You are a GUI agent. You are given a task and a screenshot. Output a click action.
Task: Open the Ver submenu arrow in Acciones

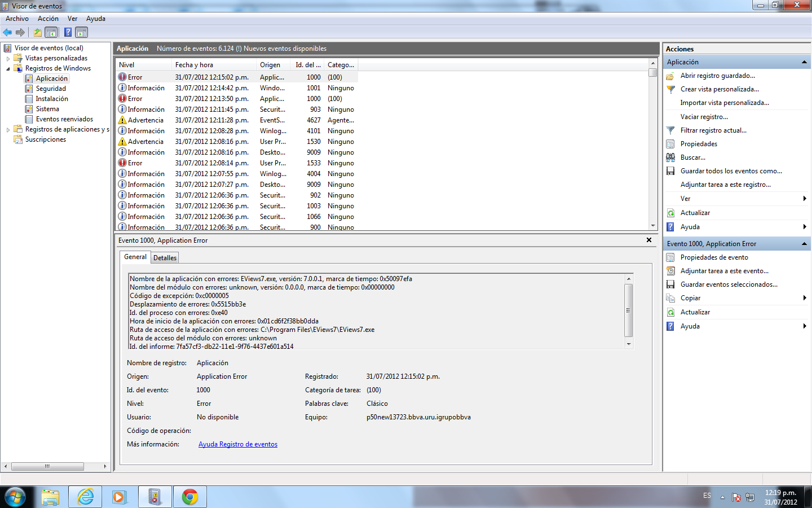pyautogui.click(x=804, y=199)
